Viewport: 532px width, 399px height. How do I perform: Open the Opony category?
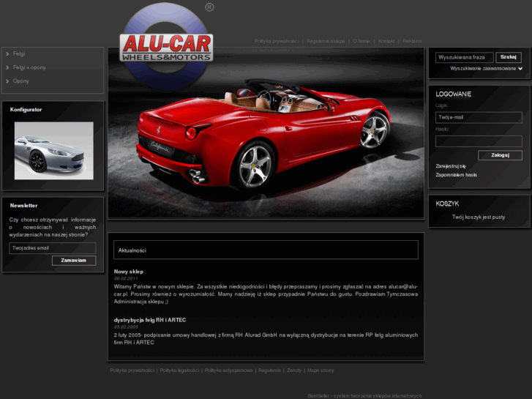pos(21,81)
